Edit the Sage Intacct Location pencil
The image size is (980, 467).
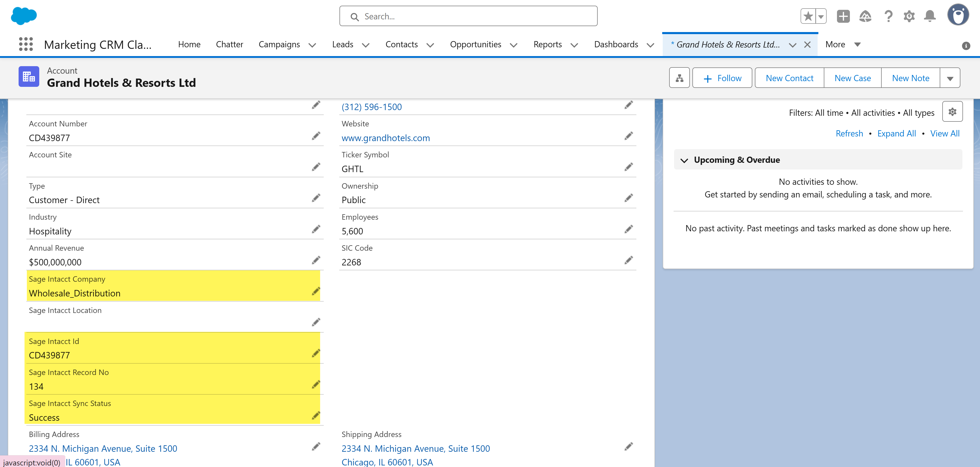pyautogui.click(x=316, y=323)
